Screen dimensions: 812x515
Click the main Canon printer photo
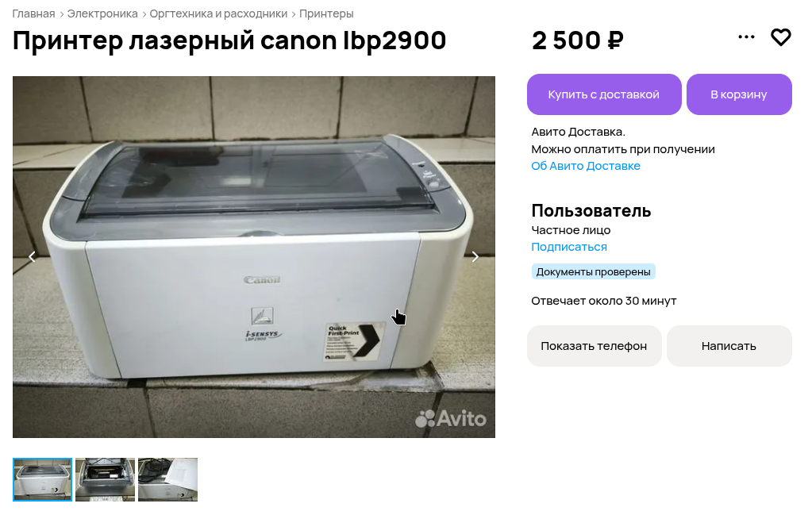[254, 257]
